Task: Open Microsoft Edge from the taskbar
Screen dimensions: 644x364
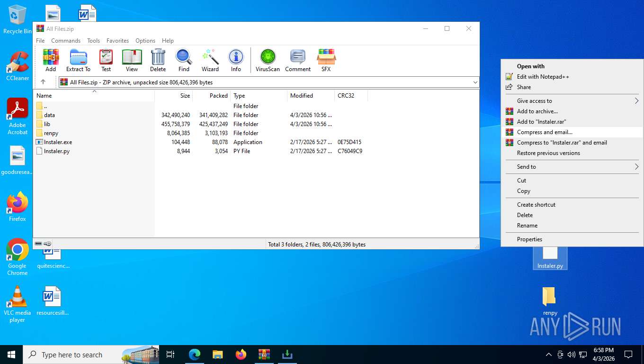Action: click(x=195, y=355)
